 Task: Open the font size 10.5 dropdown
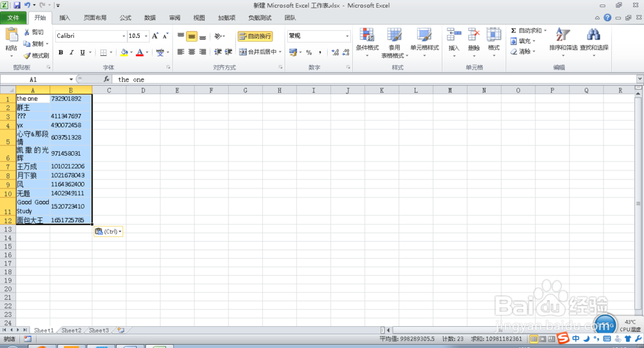(146, 36)
